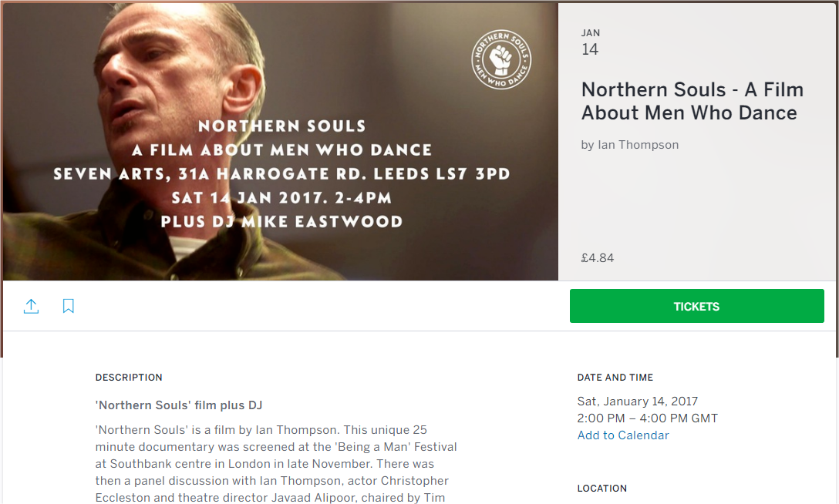Click the Add to Calendar link
The width and height of the screenshot is (839, 504).
[623, 435]
